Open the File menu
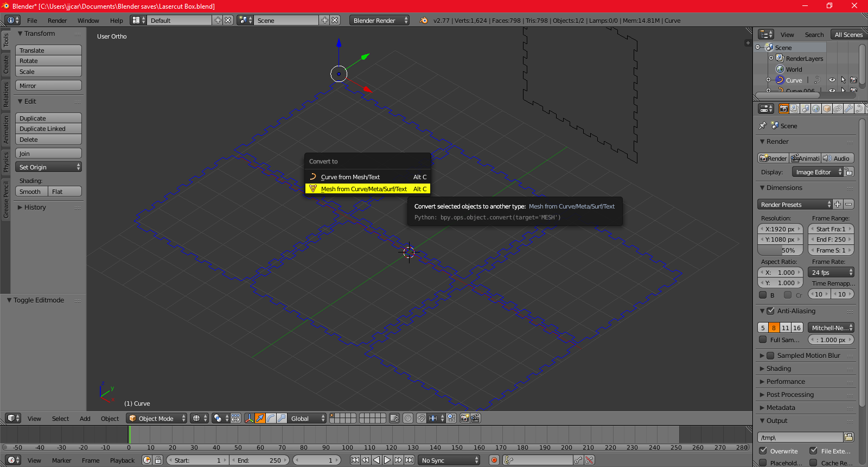 [x=32, y=20]
